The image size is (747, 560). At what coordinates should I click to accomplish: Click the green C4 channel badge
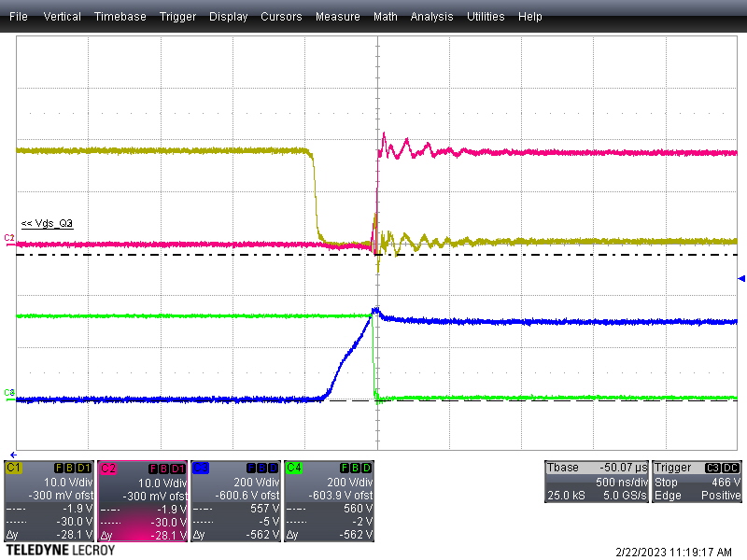293,468
